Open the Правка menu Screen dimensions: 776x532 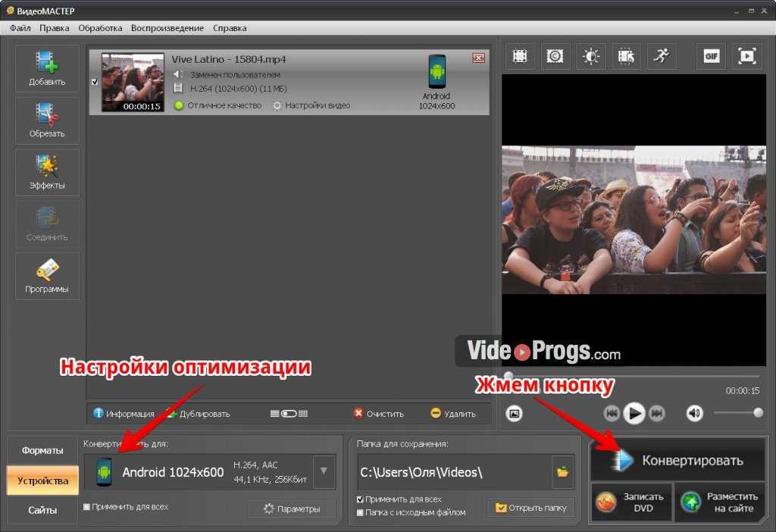click(x=55, y=28)
